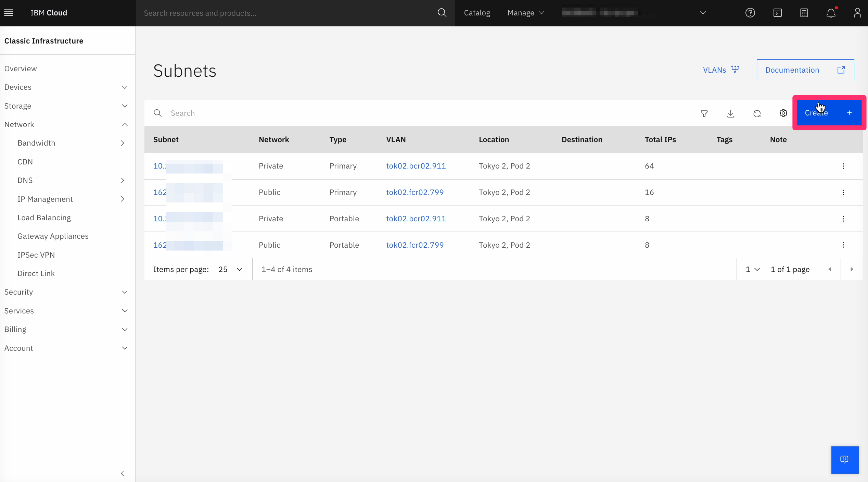Open the Items per page dropdown
This screenshot has height=482, width=868.
coord(230,270)
